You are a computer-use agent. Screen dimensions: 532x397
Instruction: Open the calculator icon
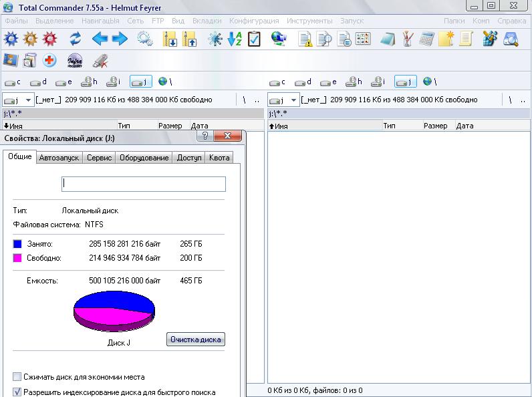pyautogui.click(x=426, y=39)
